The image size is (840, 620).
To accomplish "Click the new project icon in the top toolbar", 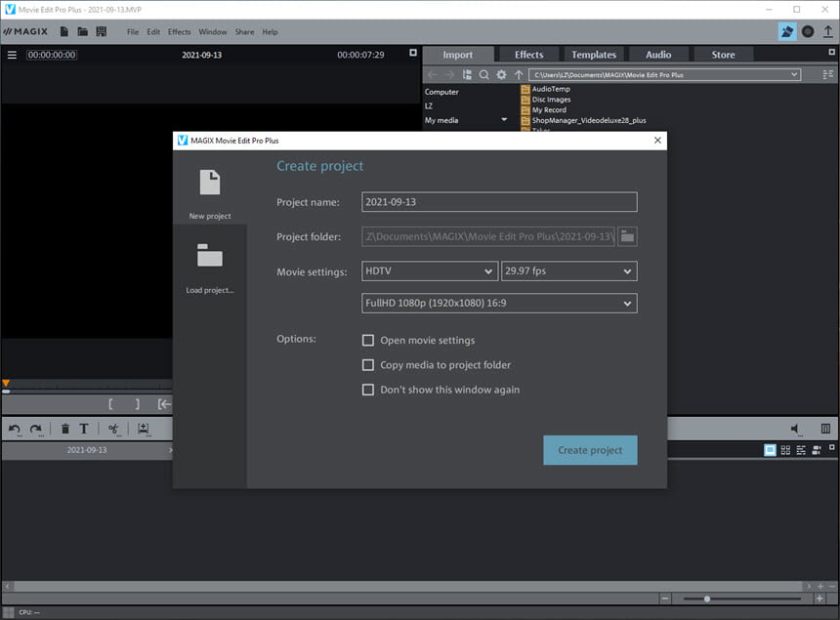I will [x=64, y=31].
